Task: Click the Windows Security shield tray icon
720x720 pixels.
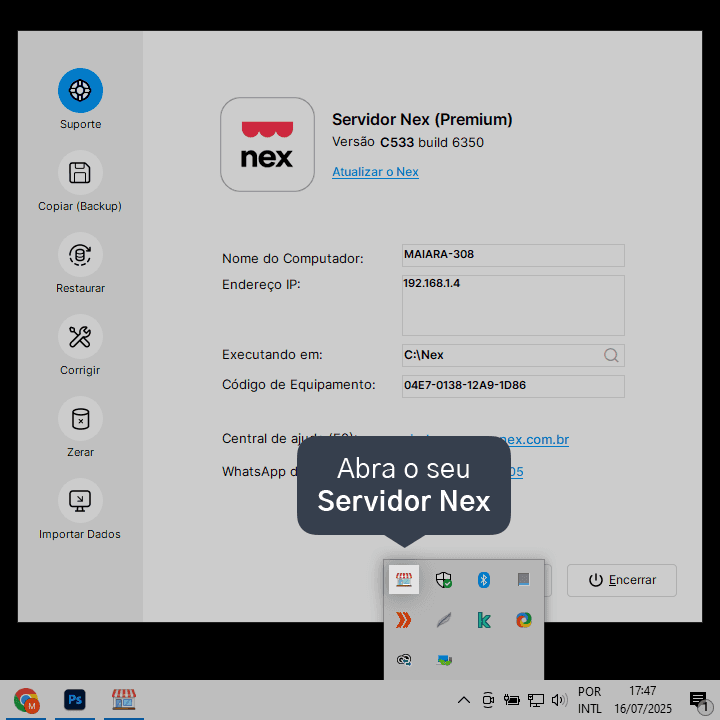Action: tap(444, 579)
